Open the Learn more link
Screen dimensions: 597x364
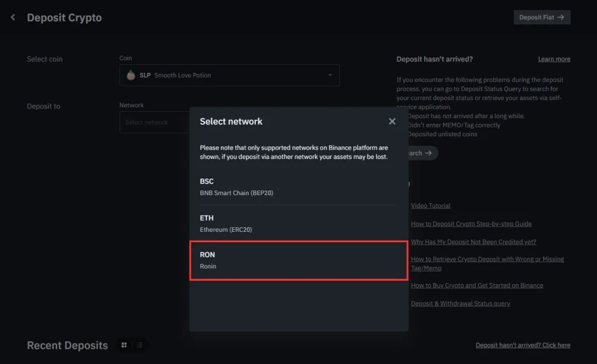coord(554,59)
